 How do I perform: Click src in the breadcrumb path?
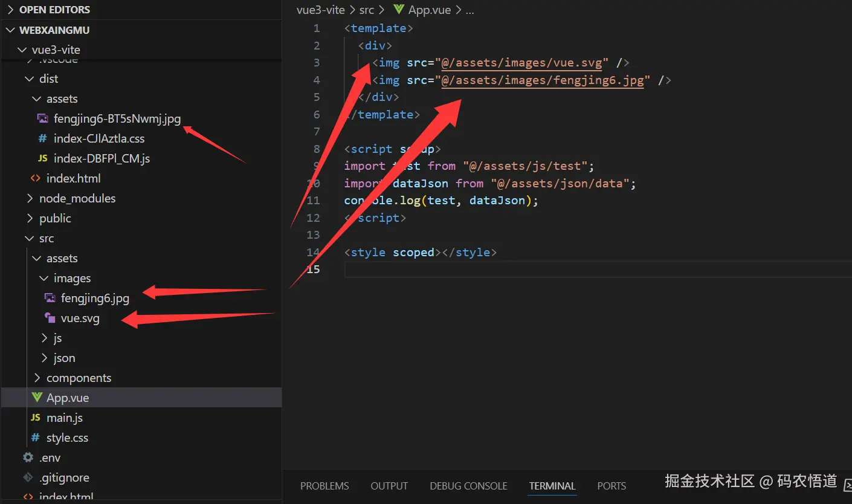pos(367,10)
